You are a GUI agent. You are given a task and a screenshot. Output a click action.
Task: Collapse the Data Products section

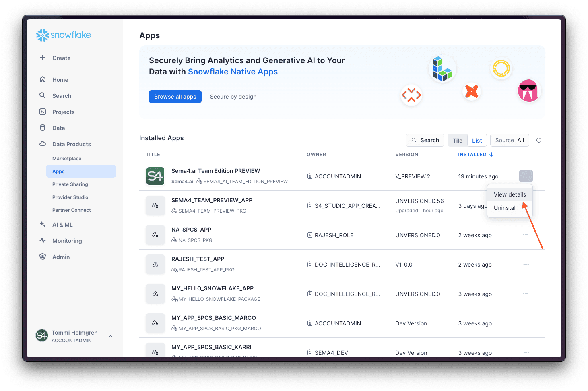(71, 144)
